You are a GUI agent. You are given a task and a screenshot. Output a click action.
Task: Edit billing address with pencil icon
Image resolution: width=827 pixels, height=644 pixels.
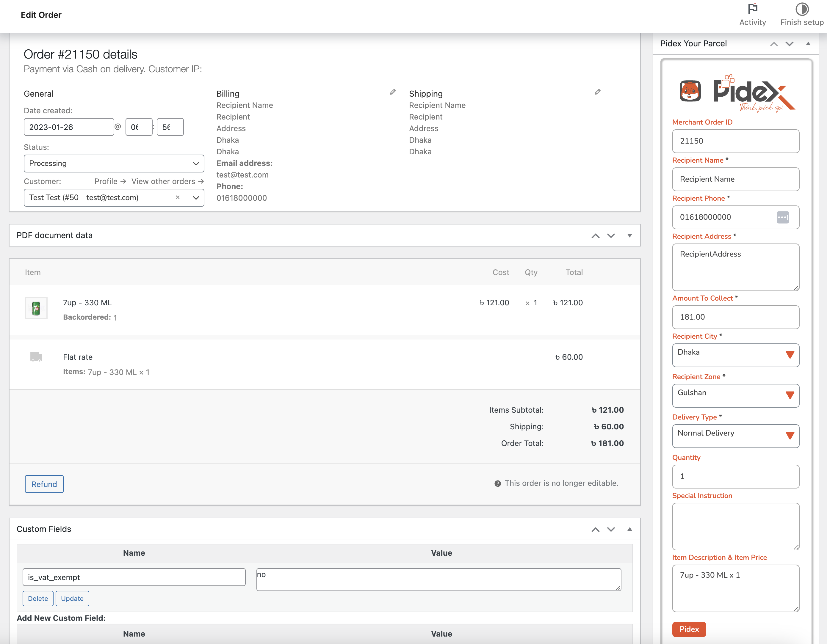(x=393, y=92)
